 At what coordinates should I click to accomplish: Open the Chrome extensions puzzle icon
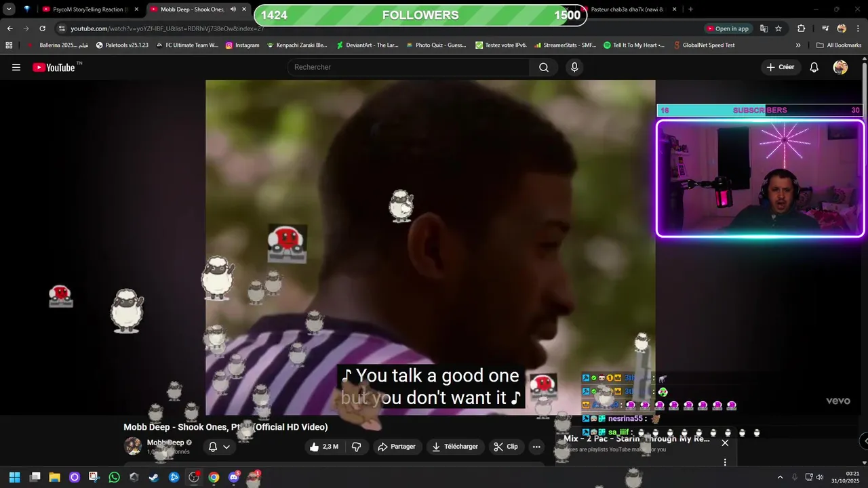coord(801,28)
